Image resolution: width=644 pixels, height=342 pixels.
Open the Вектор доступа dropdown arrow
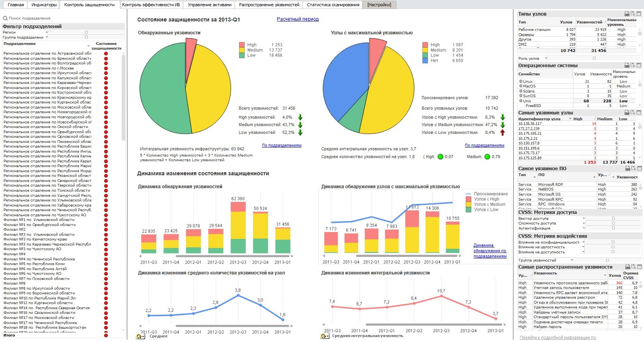(x=584, y=218)
